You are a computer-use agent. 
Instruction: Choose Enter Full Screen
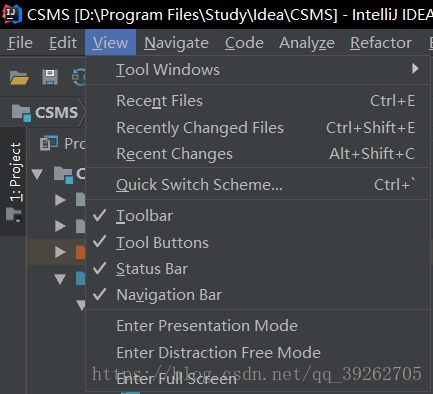[258, 379]
